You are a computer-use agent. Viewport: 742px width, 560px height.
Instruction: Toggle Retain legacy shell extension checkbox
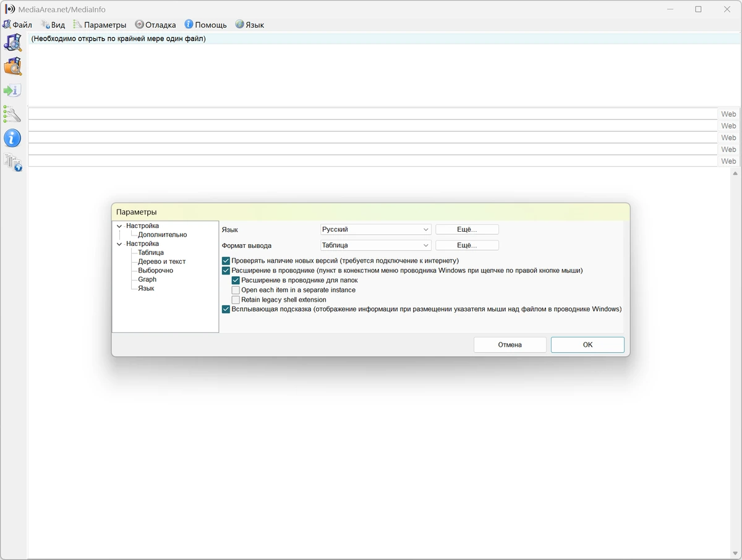click(236, 300)
